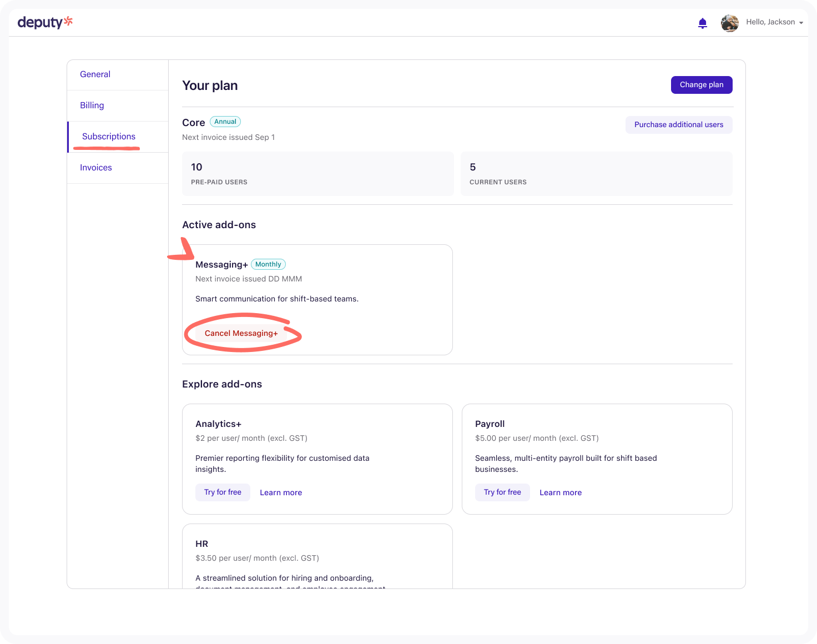Select the Subscriptions tab
The width and height of the screenshot is (817, 644).
click(x=108, y=137)
